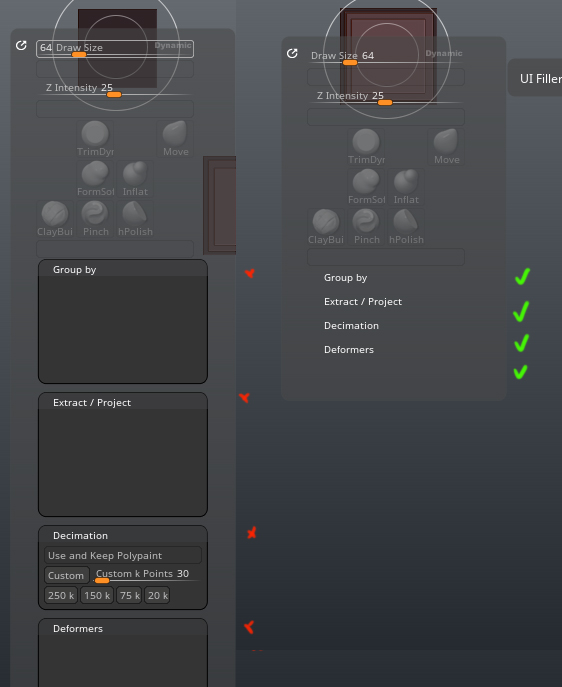
Task: Expand Decimation section in right panel
Action: 351,326
